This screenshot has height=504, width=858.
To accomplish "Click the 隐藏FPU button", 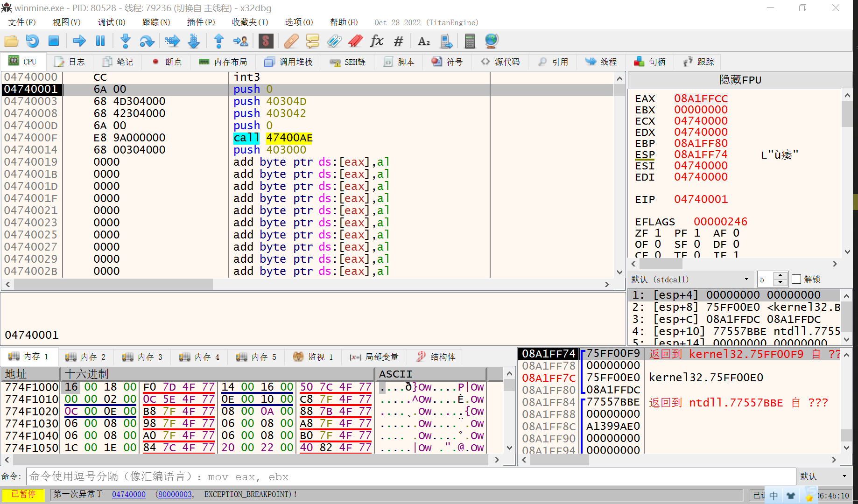I will click(740, 80).
